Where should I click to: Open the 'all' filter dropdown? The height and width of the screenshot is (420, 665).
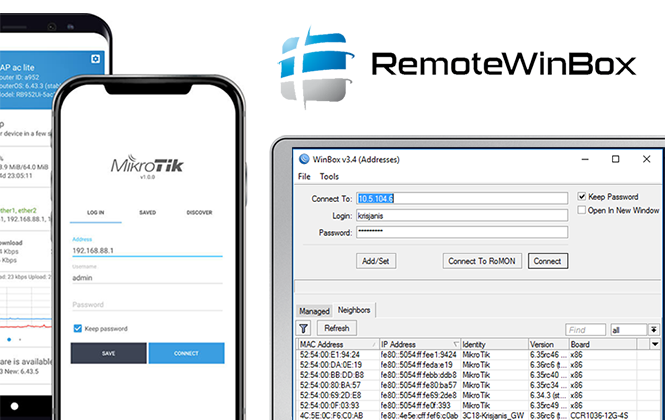coord(627,329)
